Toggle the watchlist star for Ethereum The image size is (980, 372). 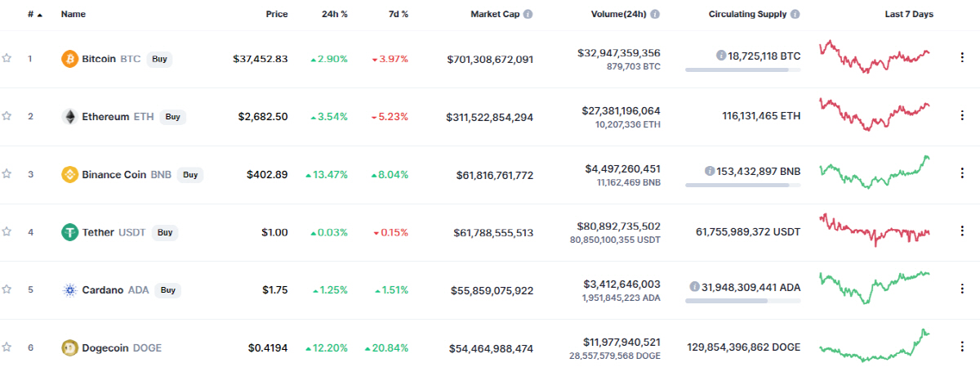click(7, 116)
